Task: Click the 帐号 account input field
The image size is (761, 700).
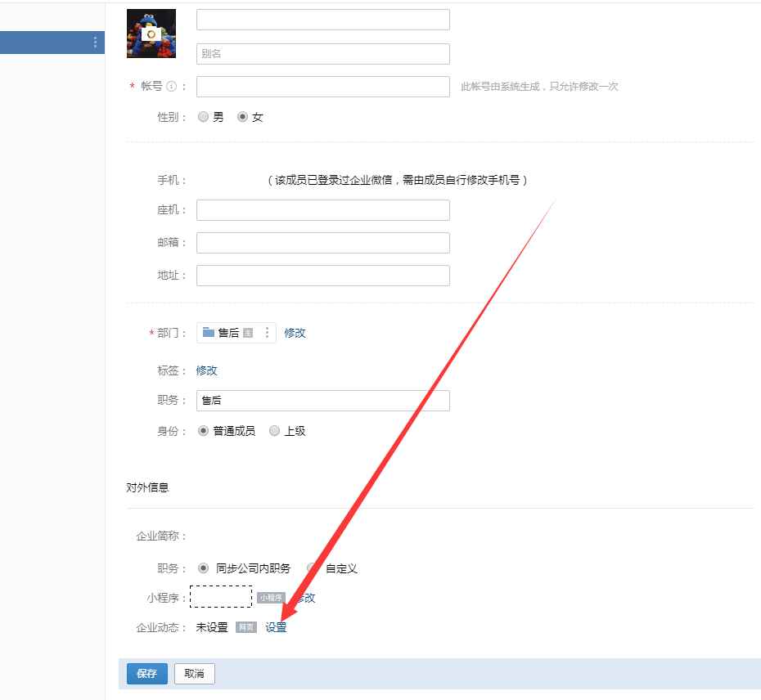Action: [x=322, y=87]
